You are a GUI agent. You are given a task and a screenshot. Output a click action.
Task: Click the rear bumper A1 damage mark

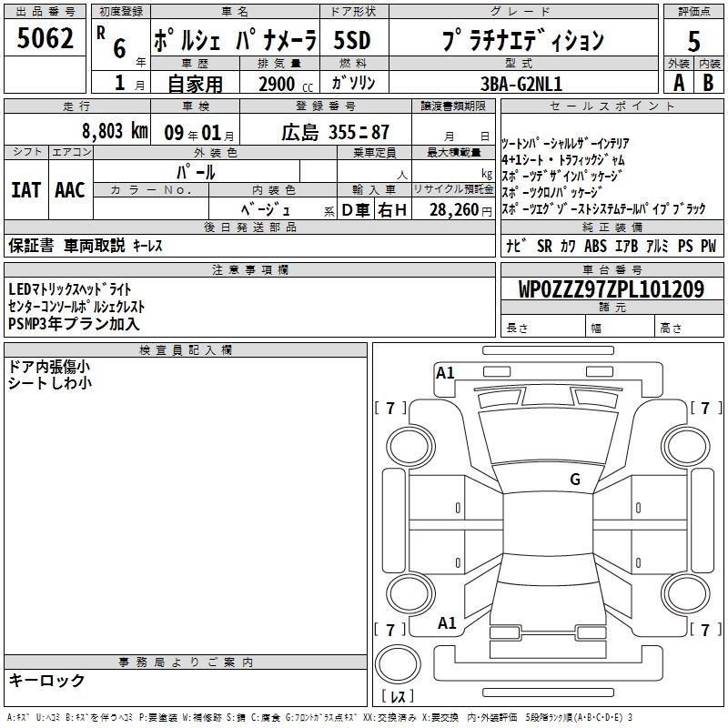point(447,623)
